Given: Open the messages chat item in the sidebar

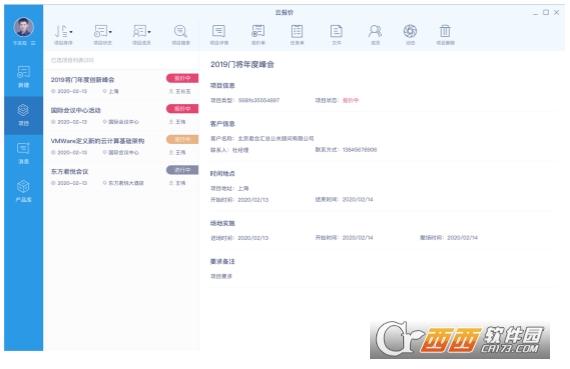Looking at the screenshot, I should coord(24,153).
